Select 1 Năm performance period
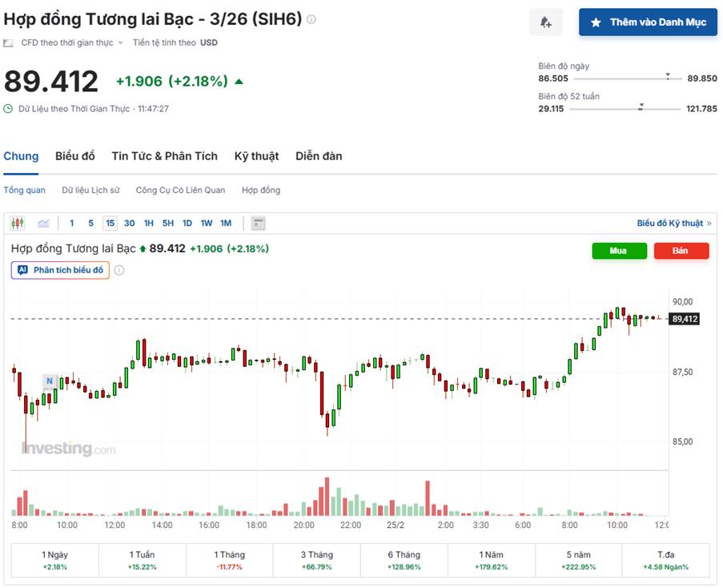This screenshot has height=588, width=723. click(x=491, y=560)
